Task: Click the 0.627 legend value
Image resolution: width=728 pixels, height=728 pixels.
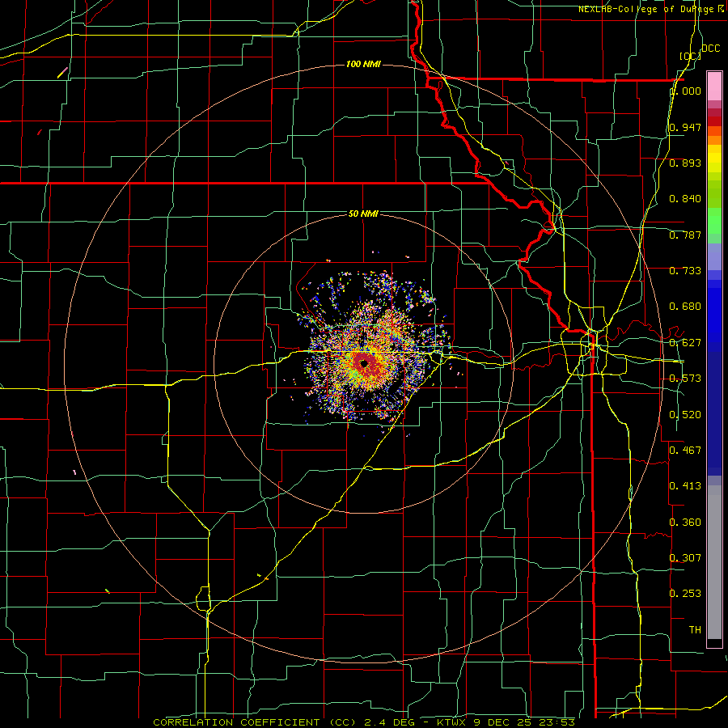Action: (685, 343)
